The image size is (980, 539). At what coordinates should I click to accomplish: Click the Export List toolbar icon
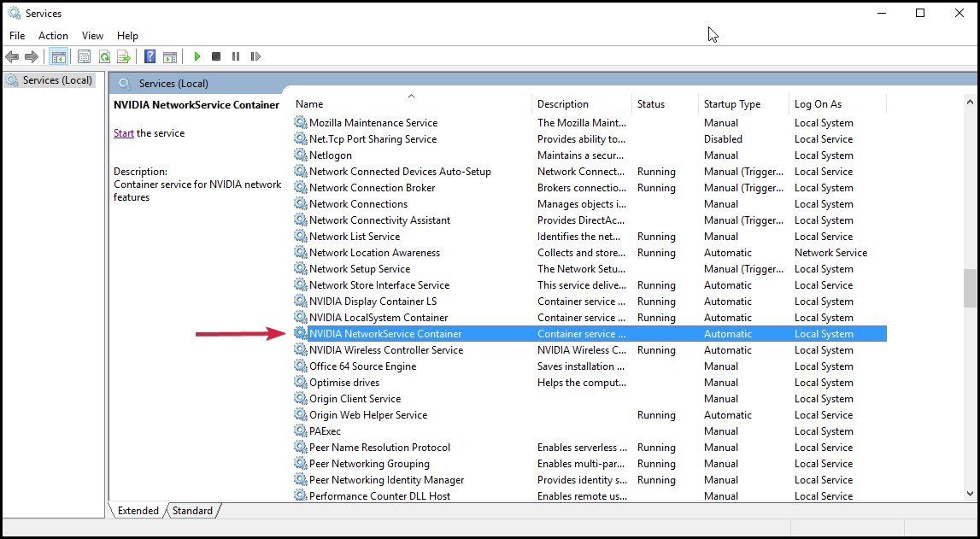tap(124, 56)
